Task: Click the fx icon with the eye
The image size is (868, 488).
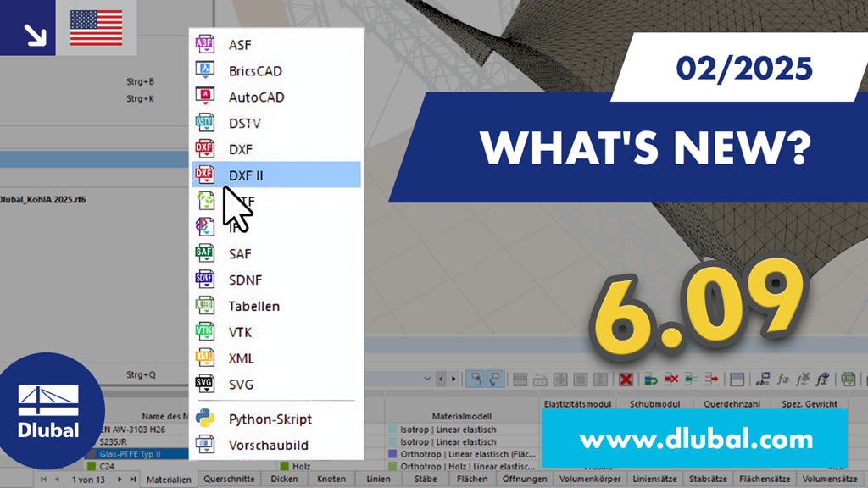Action: (822, 379)
